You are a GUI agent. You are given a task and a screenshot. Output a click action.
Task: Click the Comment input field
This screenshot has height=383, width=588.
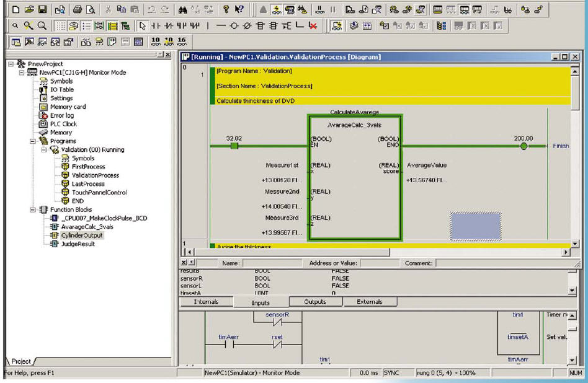pyautogui.click(x=504, y=263)
